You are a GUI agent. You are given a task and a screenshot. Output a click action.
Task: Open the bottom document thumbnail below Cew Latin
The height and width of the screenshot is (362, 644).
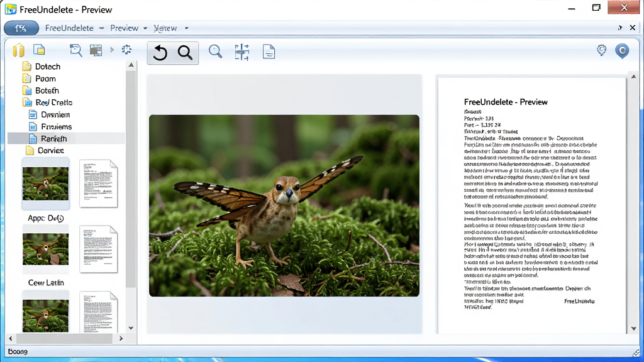coord(99,313)
